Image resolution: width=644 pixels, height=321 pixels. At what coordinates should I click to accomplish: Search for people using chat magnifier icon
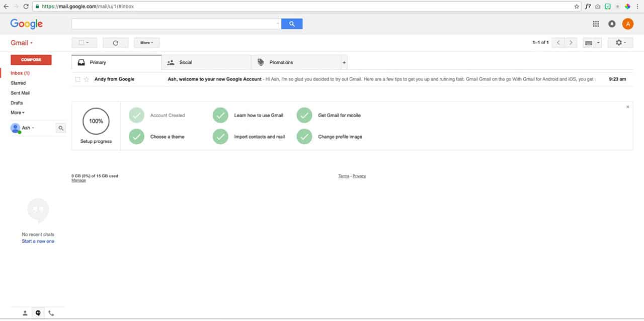click(61, 128)
